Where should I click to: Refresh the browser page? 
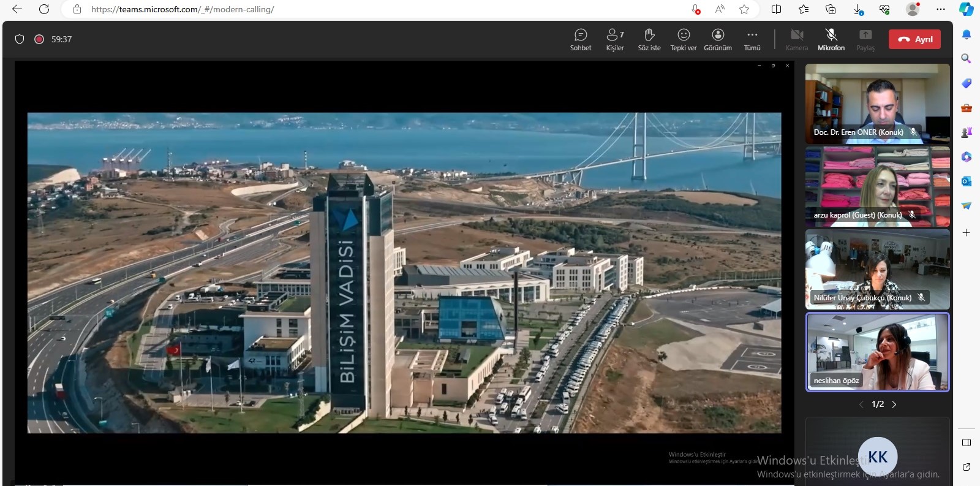[x=44, y=9]
